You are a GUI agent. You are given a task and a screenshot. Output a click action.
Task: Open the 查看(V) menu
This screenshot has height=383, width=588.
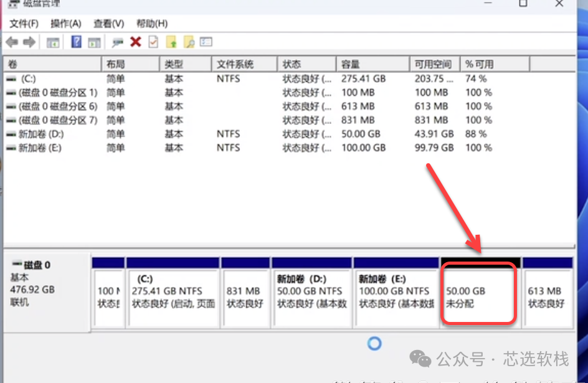pyautogui.click(x=109, y=24)
